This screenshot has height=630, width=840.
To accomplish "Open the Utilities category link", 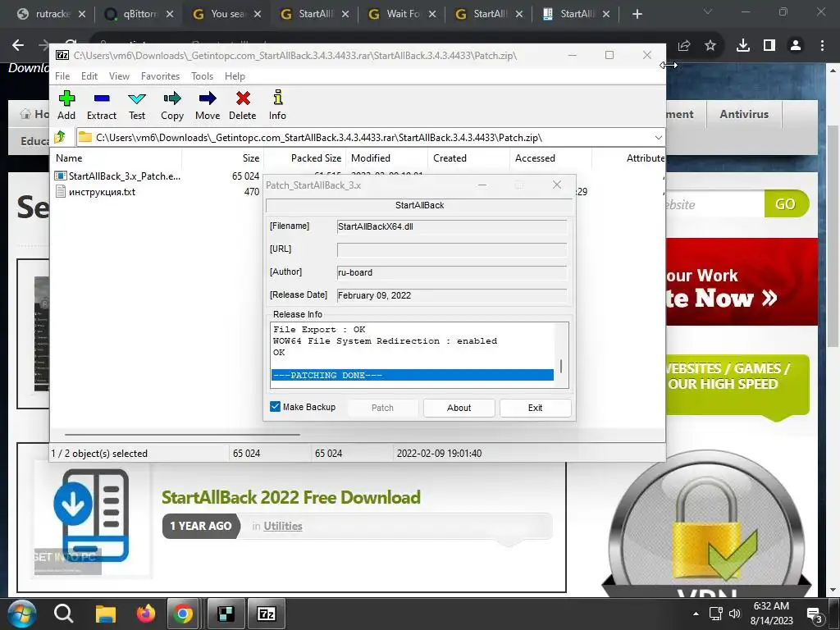I will (283, 526).
